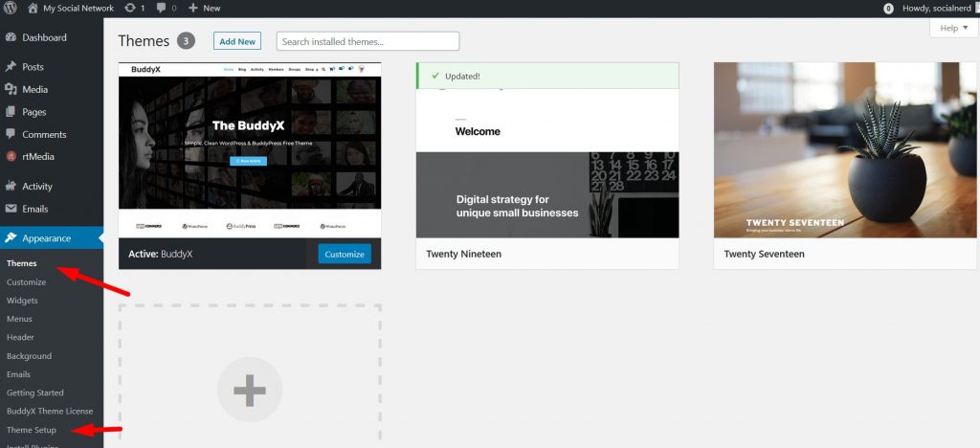The image size is (980, 448).
Task: Open the rtMedia menu label
Action: coord(38,157)
